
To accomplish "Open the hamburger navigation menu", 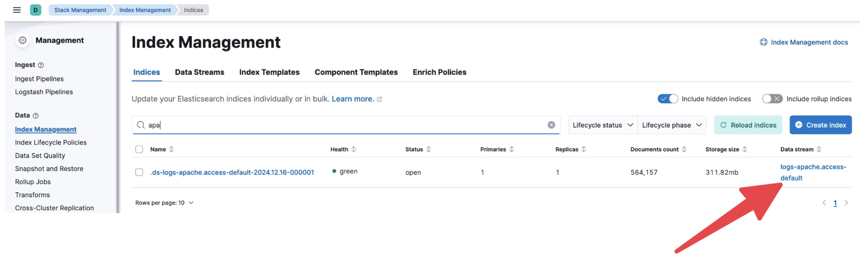I will point(17,10).
